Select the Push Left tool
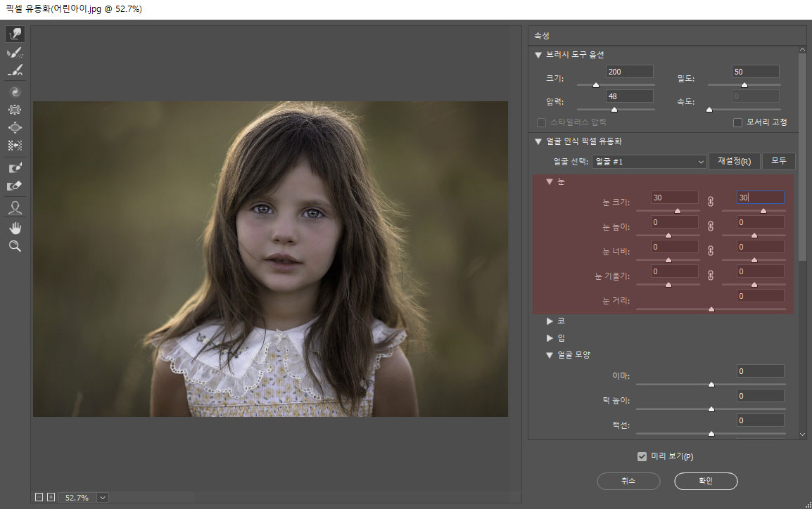The height and width of the screenshot is (509, 812). (x=15, y=146)
